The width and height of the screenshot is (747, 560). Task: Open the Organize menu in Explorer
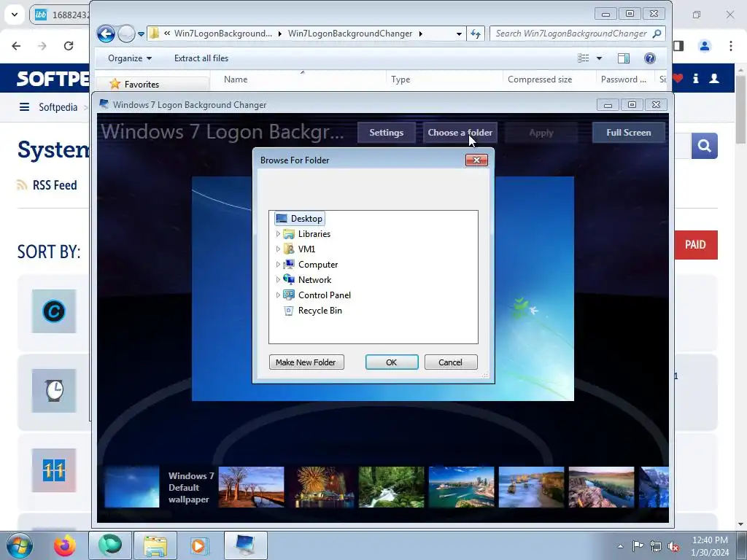pyautogui.click(x=130, y=58)
